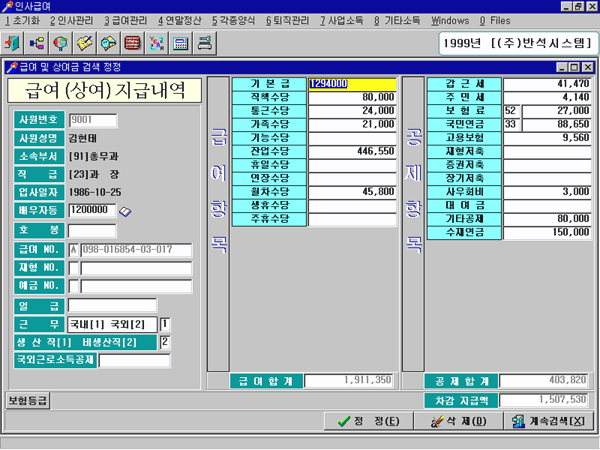Click the organization chart toolbar icon
This screenshot has height=450, width=600.
click(x=37, y=44)
